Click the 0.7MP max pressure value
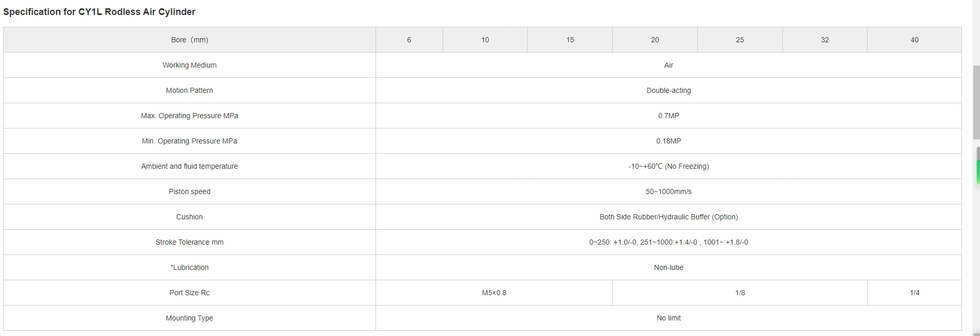The width and height of the screenshot is (980, 336). [x=668, y=116]
